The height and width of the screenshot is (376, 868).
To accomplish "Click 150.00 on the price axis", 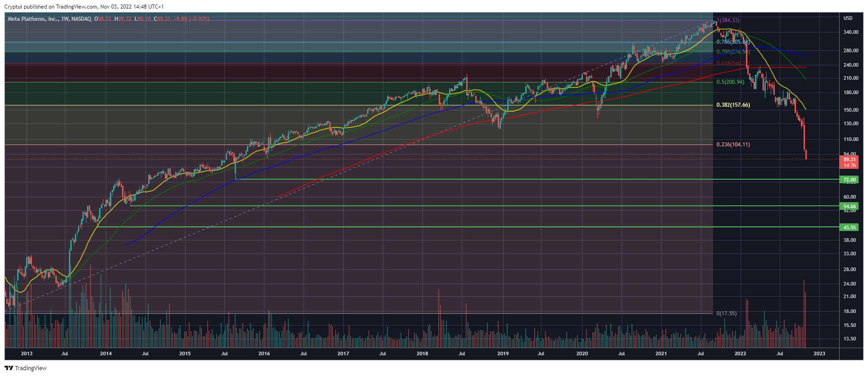I will click(850, 110).
